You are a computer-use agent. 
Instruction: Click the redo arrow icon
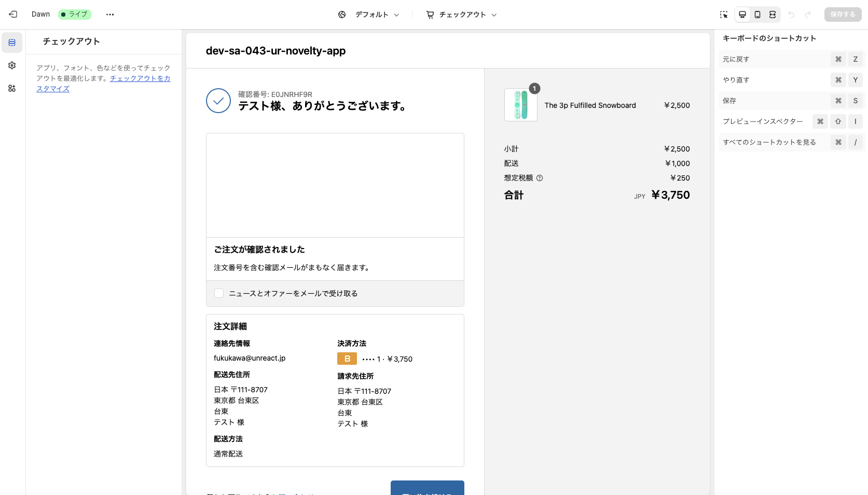tap(808, 15)
